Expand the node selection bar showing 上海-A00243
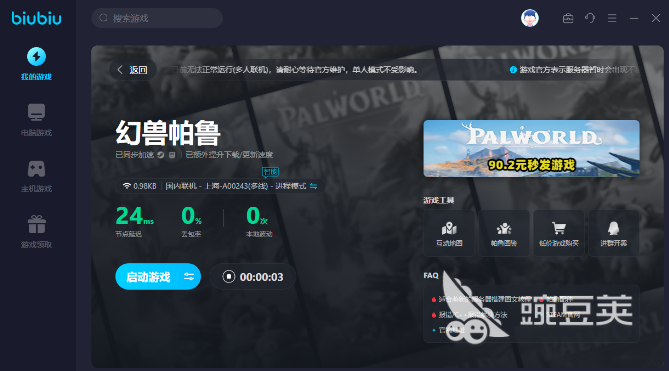The height and width of the screenshot is (371, 669). pos(220,186)
